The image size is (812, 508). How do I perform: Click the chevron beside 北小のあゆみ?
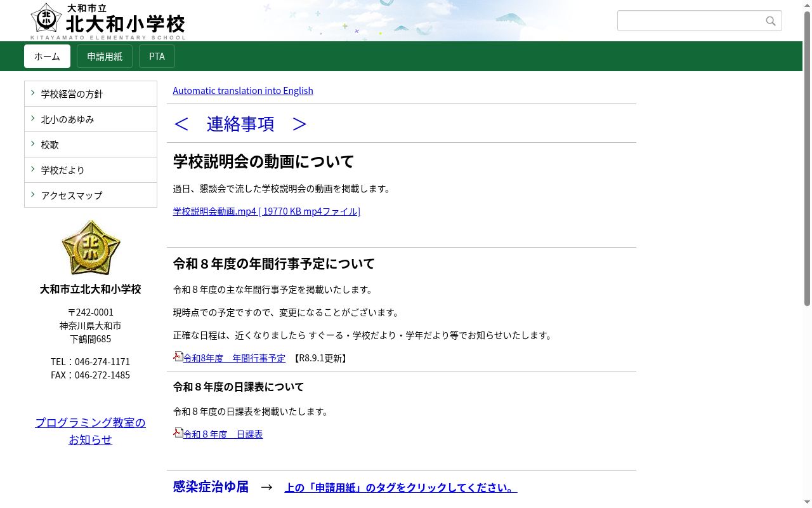[x=33, y=118]
